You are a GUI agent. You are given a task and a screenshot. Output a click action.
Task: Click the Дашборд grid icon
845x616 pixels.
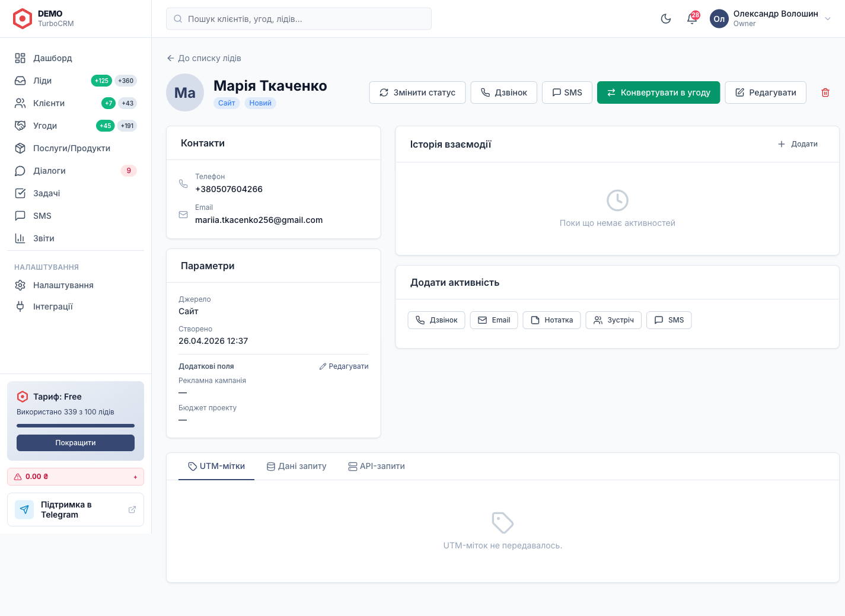tap(20, 58)
